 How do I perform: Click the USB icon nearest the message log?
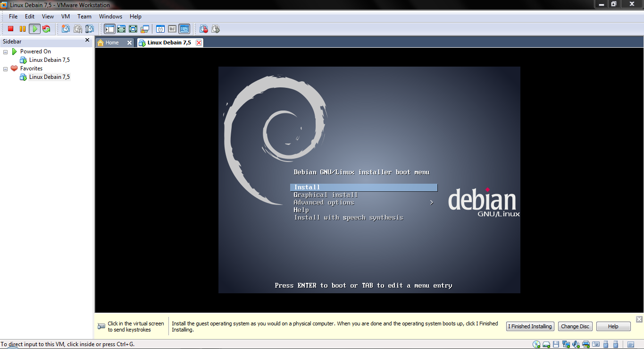(616, 344)
